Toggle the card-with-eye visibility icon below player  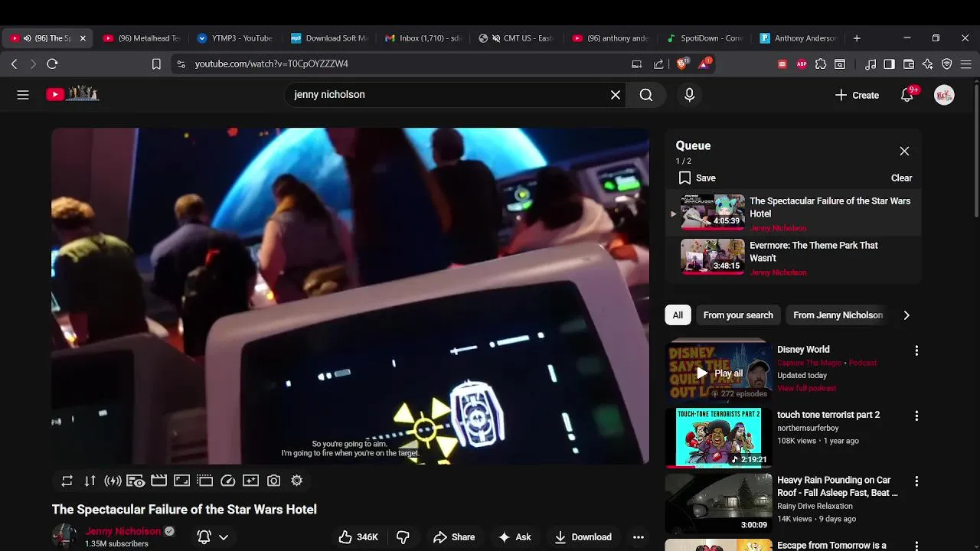click(136, 481)
